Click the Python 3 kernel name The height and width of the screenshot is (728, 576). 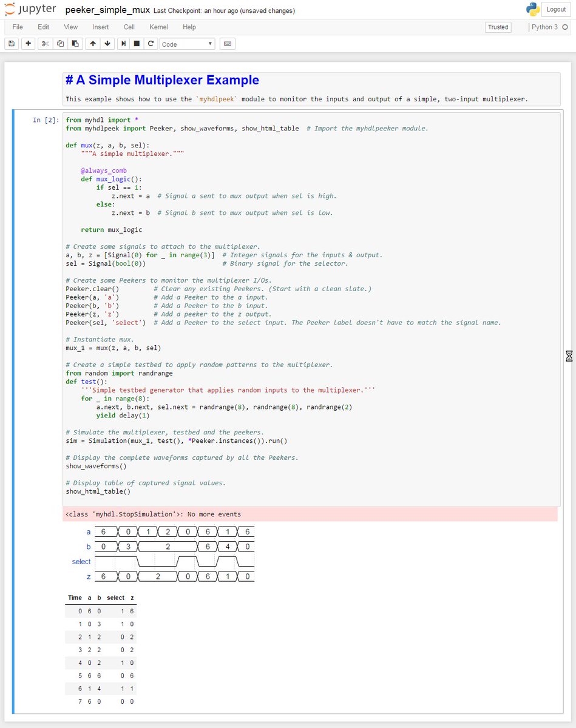544,27
